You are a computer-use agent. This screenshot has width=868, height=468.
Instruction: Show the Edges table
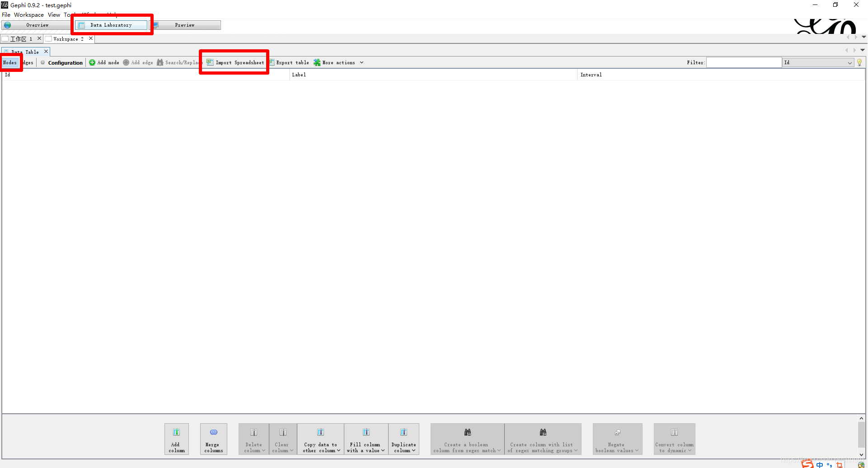point(28,62)
